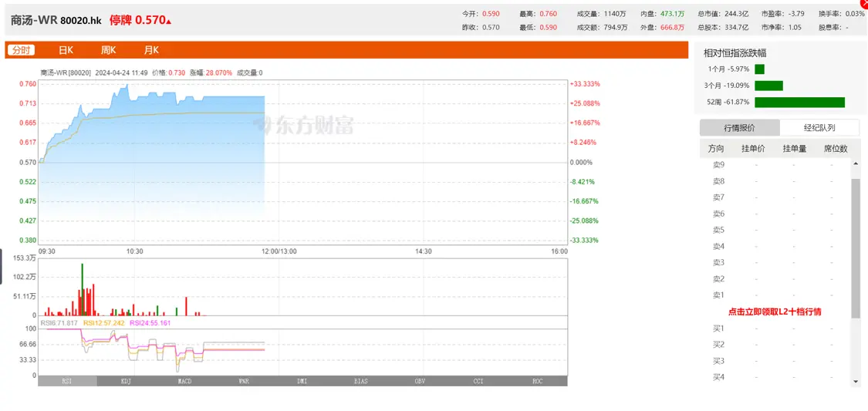Select the WR indicator tab

[244, 381]
